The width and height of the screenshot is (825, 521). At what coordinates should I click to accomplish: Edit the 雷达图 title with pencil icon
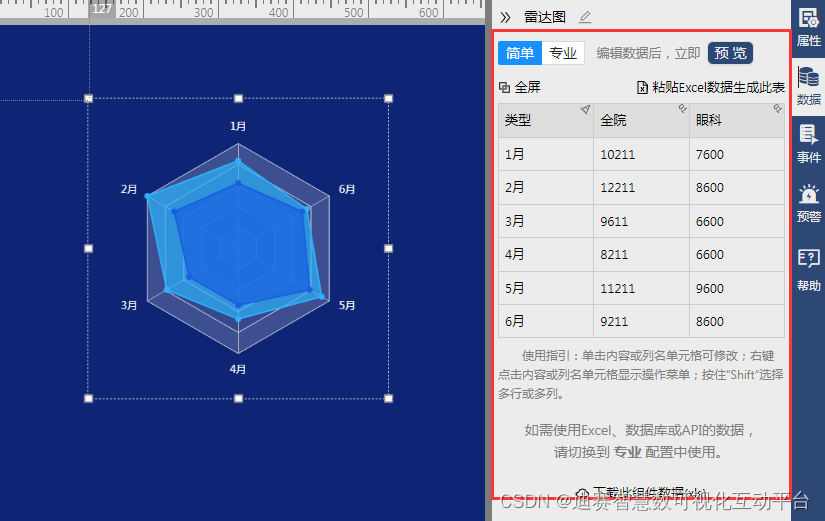click(585, 17)
